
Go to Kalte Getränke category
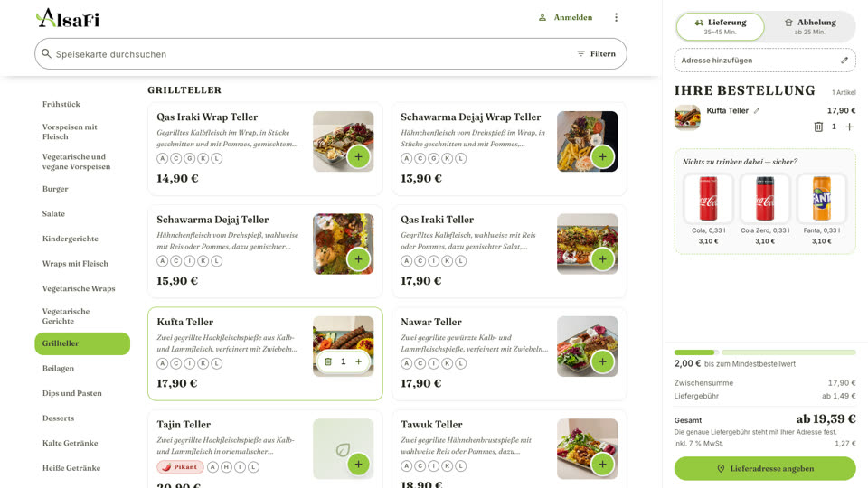(x=71, y=443)
